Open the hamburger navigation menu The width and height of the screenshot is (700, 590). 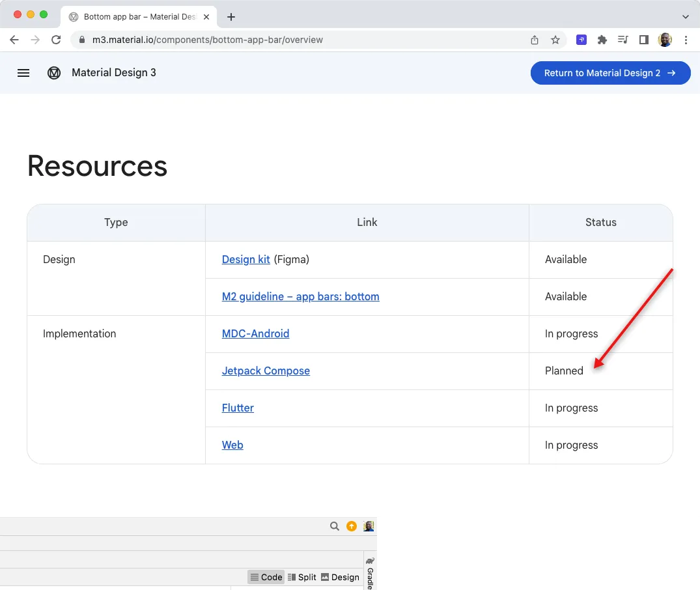pos(23,73)
